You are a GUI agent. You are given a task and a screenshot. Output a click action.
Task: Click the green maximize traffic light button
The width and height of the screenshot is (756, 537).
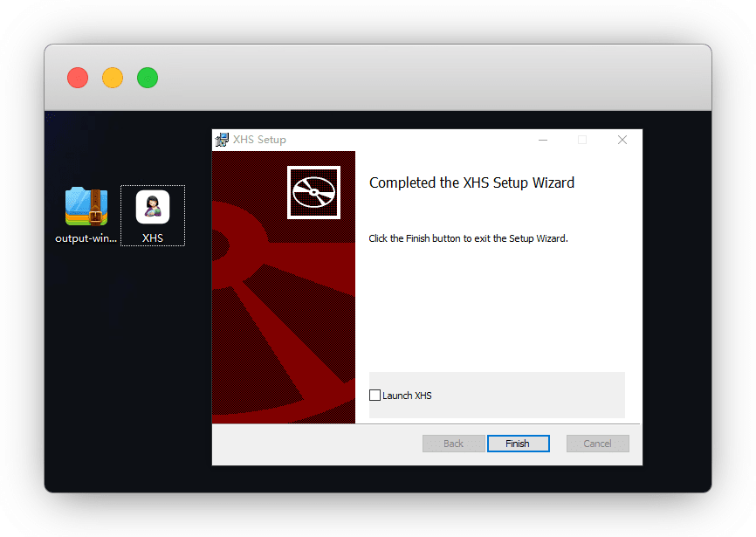tap(148, 78)
